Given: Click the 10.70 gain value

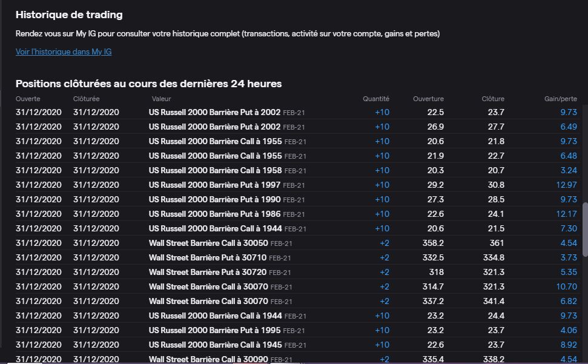Looking at the screenshot, I should [x=566, y=286].
